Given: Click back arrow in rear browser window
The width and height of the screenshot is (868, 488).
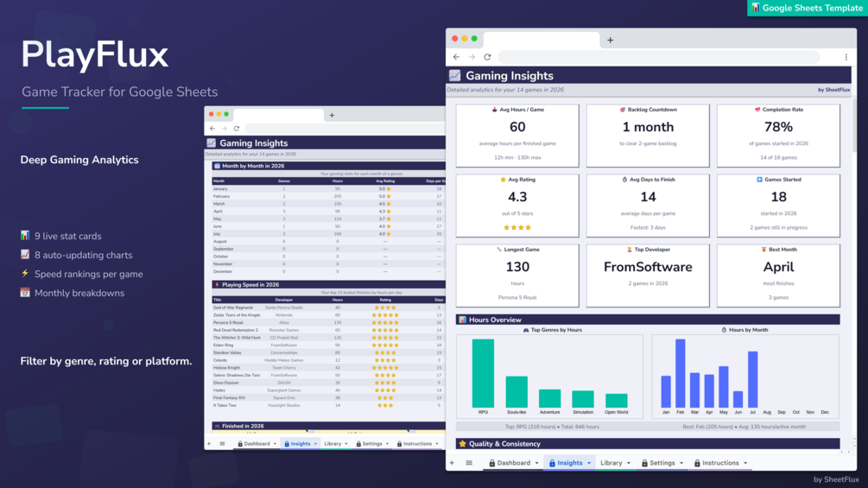Looking at the screenshot, I should pos(212,129).
